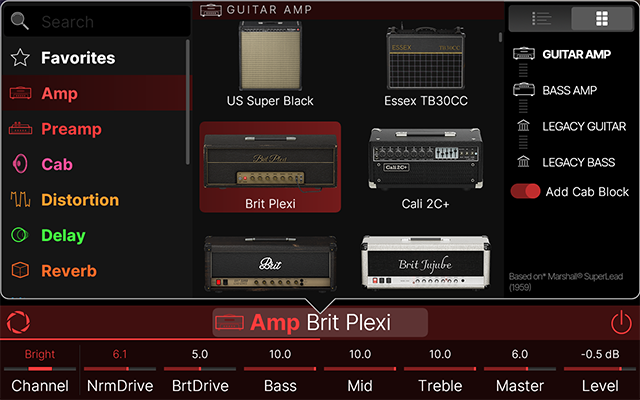Click the Favorites star icon
640x400 pixels.
[x=20, y=58]
